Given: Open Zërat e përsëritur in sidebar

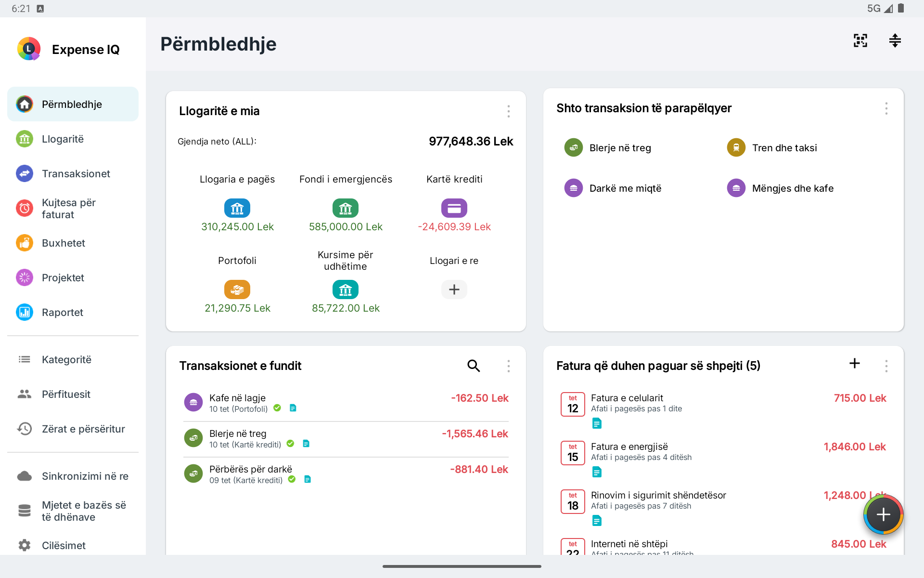Looking at the screenshot, I should (x=73, y=429).
